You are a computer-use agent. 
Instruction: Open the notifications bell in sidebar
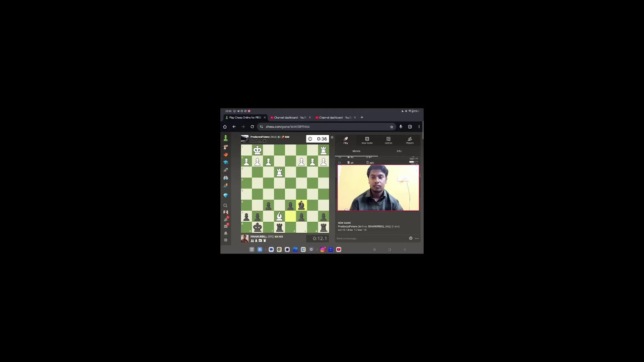click(x=225, y=233)
